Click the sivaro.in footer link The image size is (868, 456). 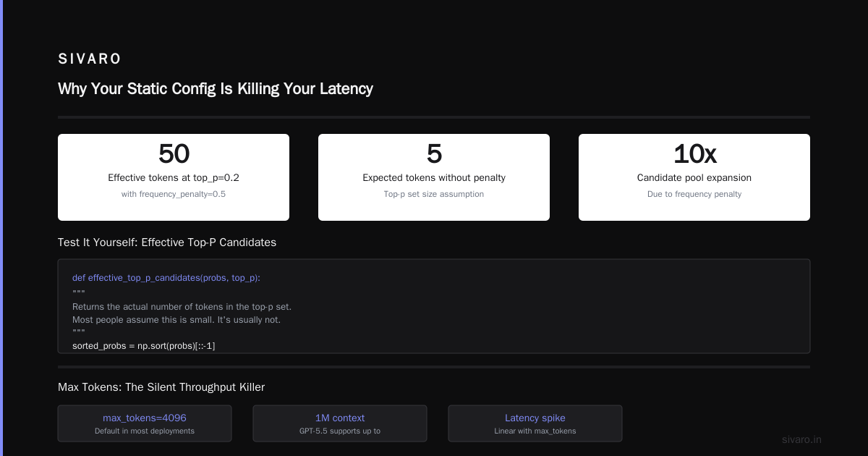coord(802,439)
